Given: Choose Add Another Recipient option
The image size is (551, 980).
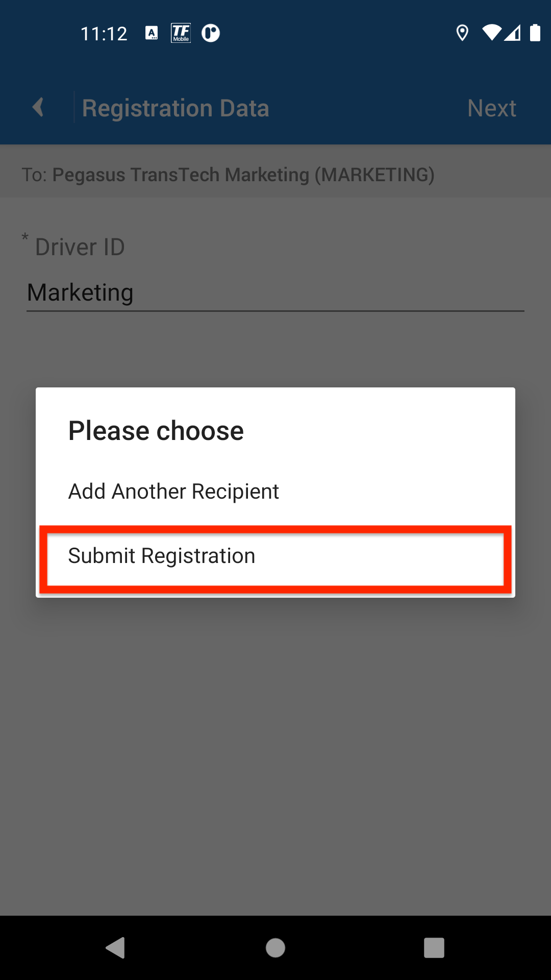Looking at the screenshot, I should (x=173, y=492).
